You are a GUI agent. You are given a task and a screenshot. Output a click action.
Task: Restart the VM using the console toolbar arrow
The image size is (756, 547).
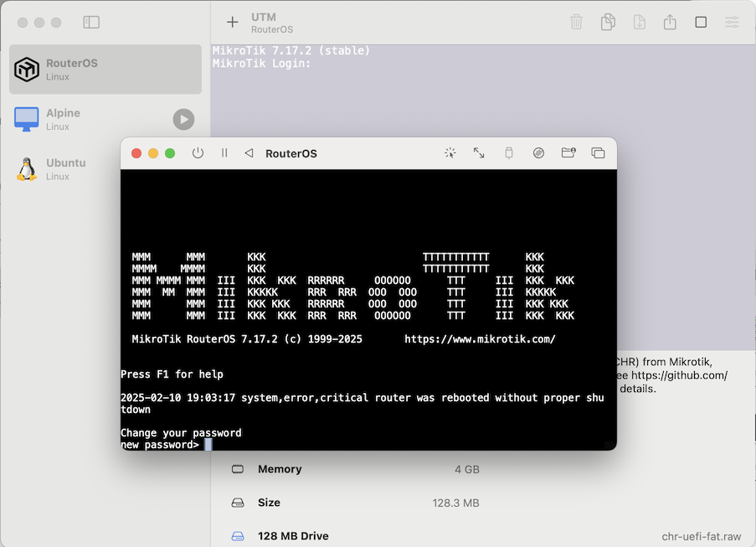click(248, 153)
